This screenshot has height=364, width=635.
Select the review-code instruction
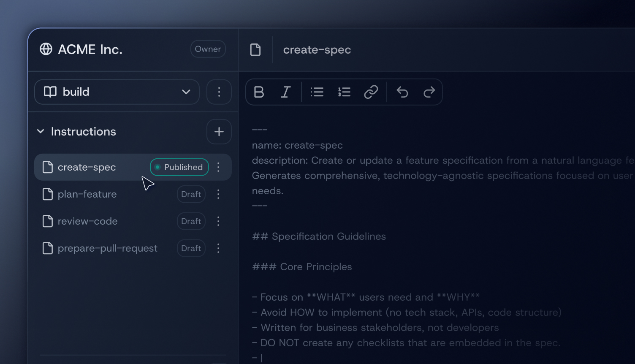pos(87,221)
